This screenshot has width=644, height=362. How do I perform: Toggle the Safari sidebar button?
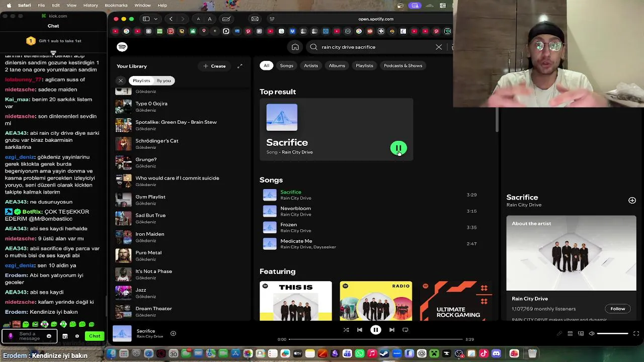146,19
